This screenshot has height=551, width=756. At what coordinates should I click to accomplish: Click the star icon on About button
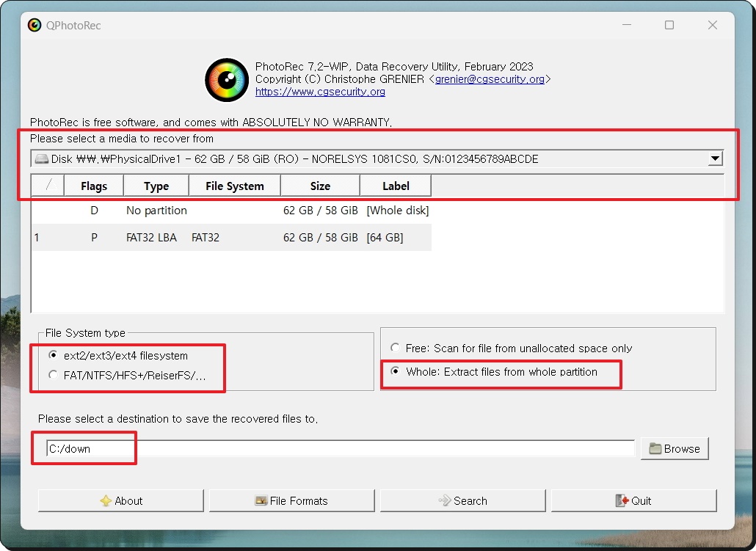tap(106, 501)
